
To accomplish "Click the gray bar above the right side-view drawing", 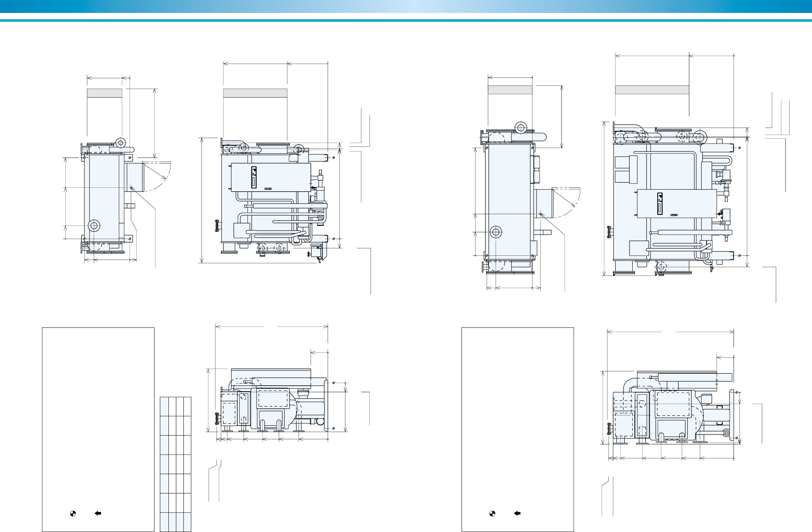I will coord(510,90).
